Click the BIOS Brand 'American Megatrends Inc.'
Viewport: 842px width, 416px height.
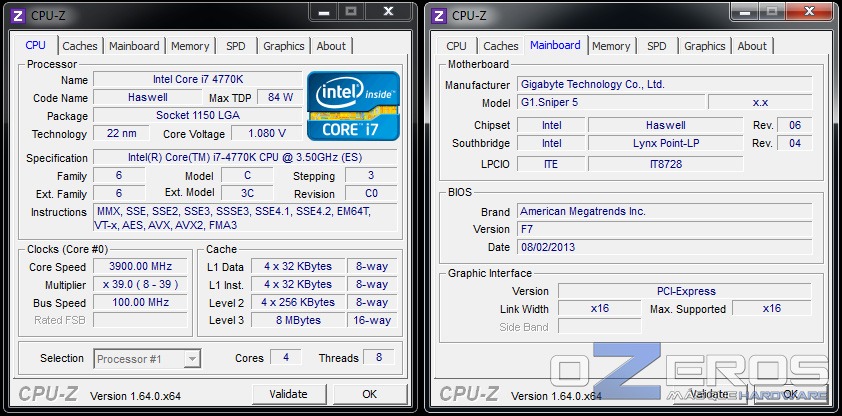pos(665,211)
